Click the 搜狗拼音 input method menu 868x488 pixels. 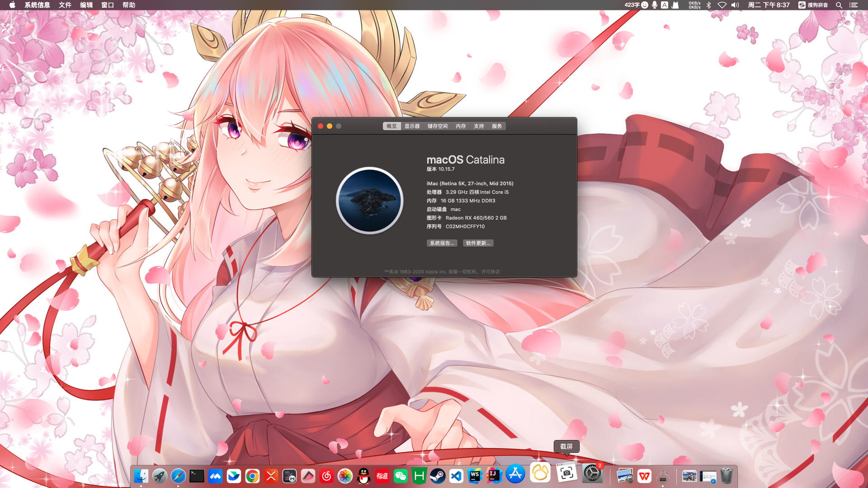click(813, 5)
